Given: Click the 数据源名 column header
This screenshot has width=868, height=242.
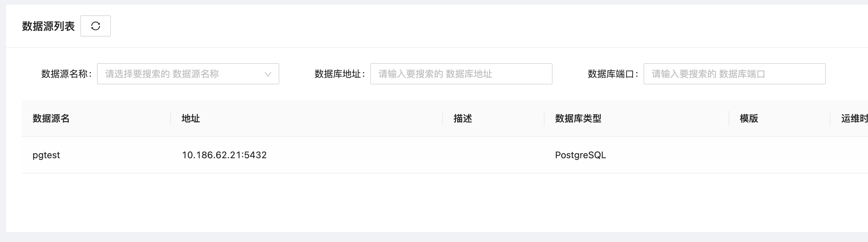Looking at the screenshot, I should click(x=50, y=118).
